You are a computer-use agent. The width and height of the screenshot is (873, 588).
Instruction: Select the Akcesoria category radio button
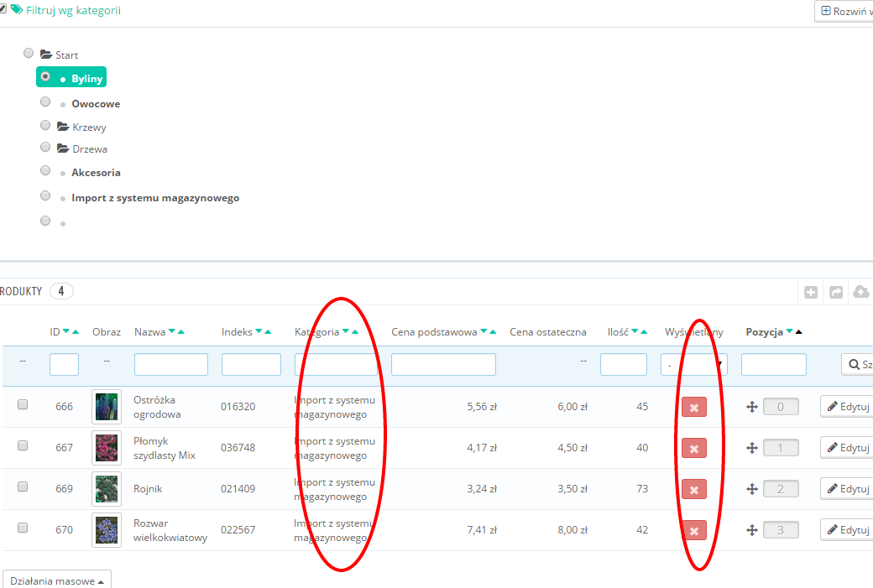[x=45, y=170]
